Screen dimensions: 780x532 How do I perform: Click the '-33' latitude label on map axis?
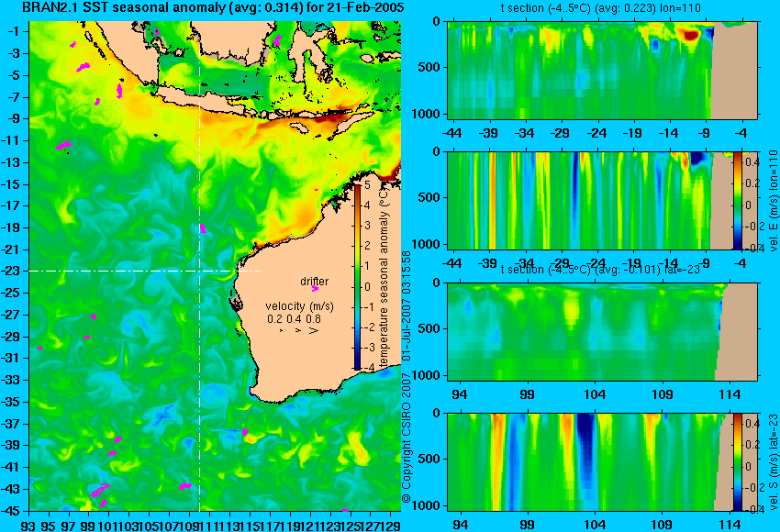tap(11, 380)
